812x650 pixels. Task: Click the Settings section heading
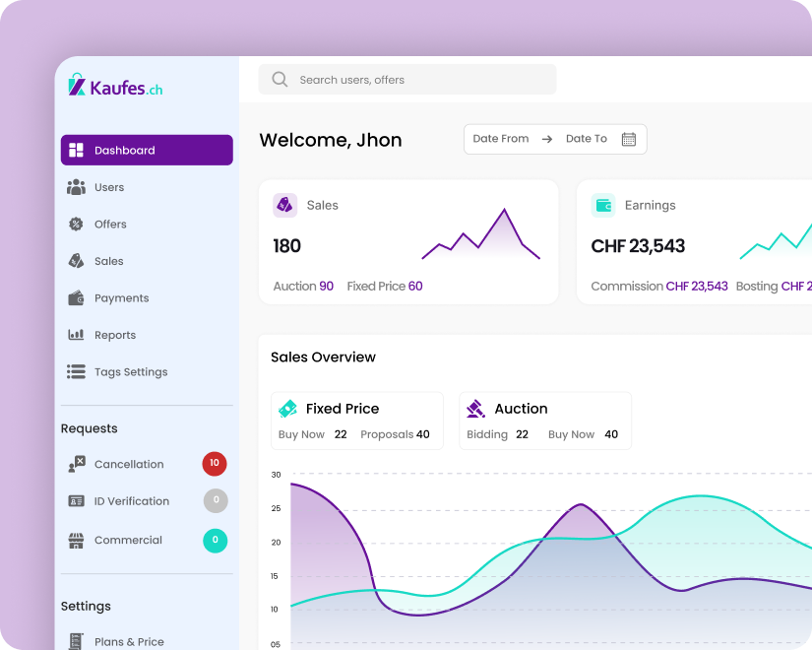pos(86,606)
